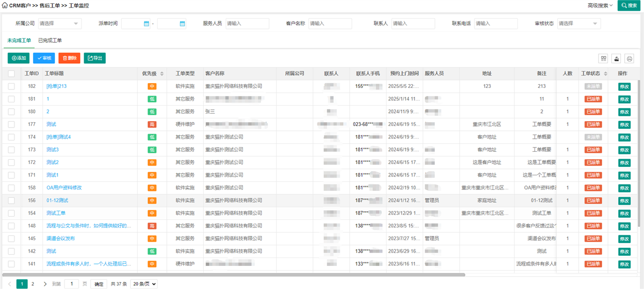Viewport: 644px width, 289px height.
Task: Go to the next page arrow
Action: point(45,284)
